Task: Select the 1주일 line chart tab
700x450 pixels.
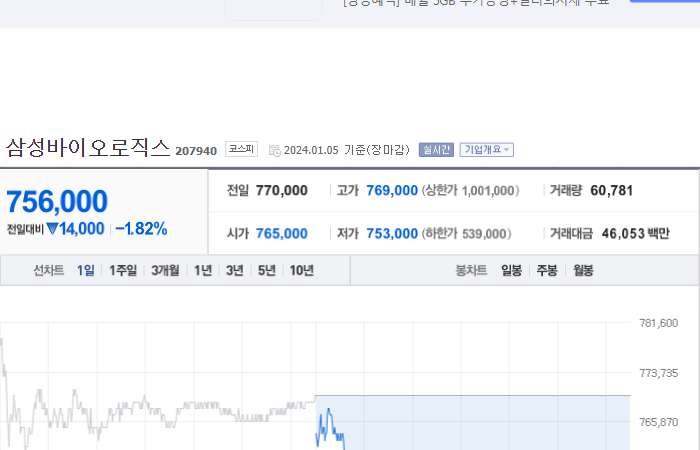Action: pos(123,270)
